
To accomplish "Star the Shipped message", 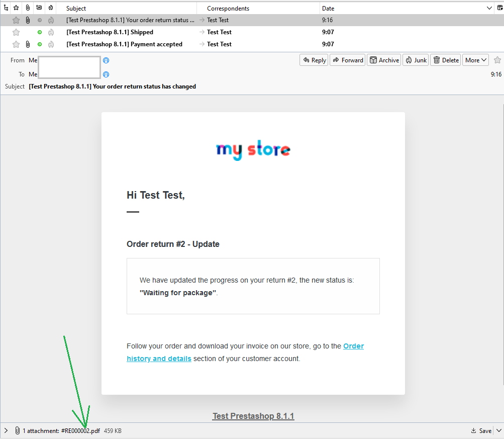I will [x=16, y=32].
